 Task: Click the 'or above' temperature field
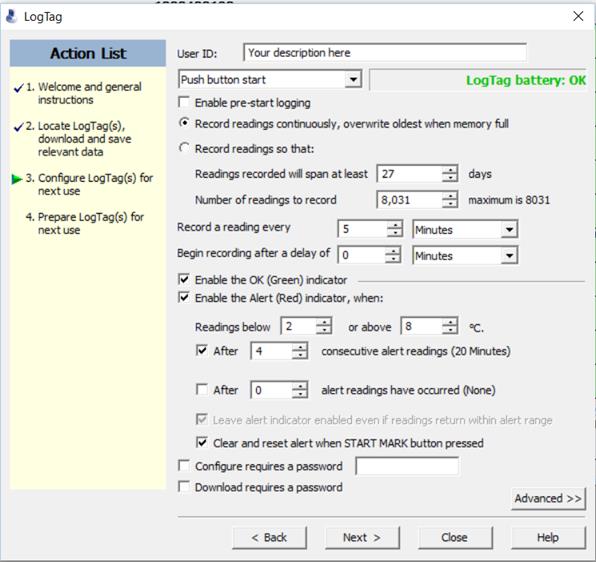point(422,326)
